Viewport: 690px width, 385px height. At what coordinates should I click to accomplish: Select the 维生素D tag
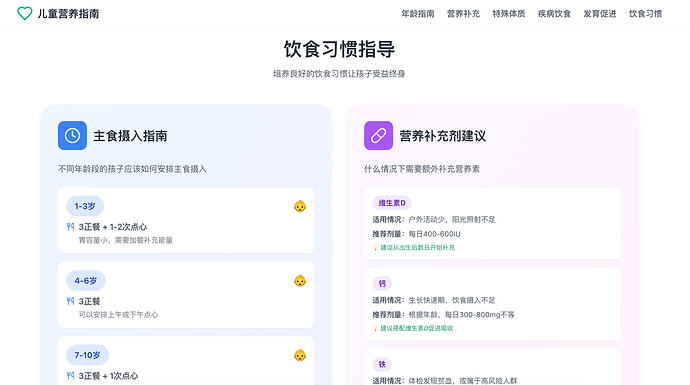[x=392, y=203]
